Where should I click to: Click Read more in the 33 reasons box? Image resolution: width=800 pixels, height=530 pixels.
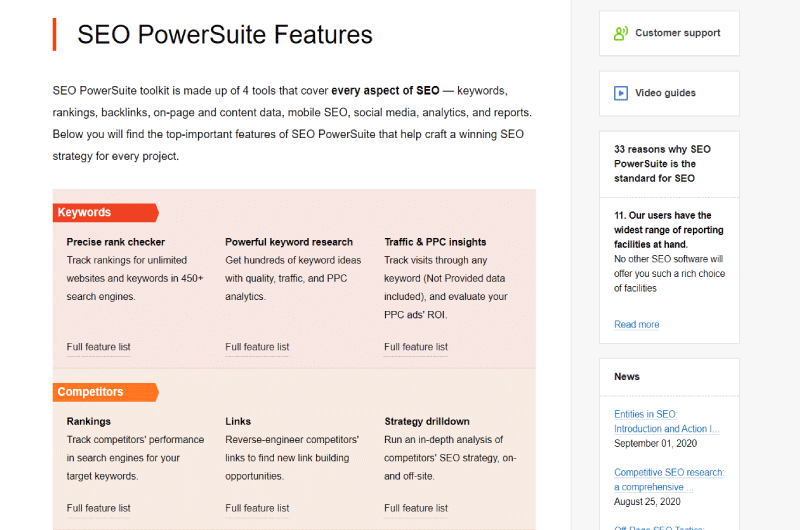point(636,324)
